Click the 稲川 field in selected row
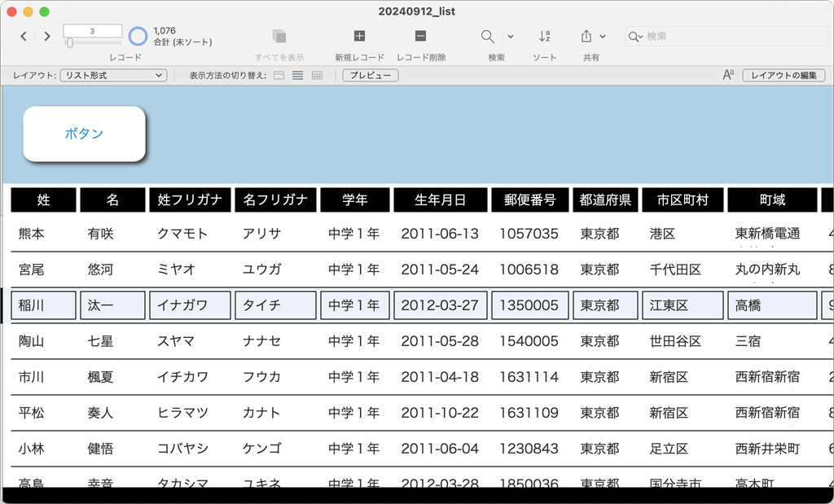The height and width of the screenshot is (504, 834). (x=44, y=305)
